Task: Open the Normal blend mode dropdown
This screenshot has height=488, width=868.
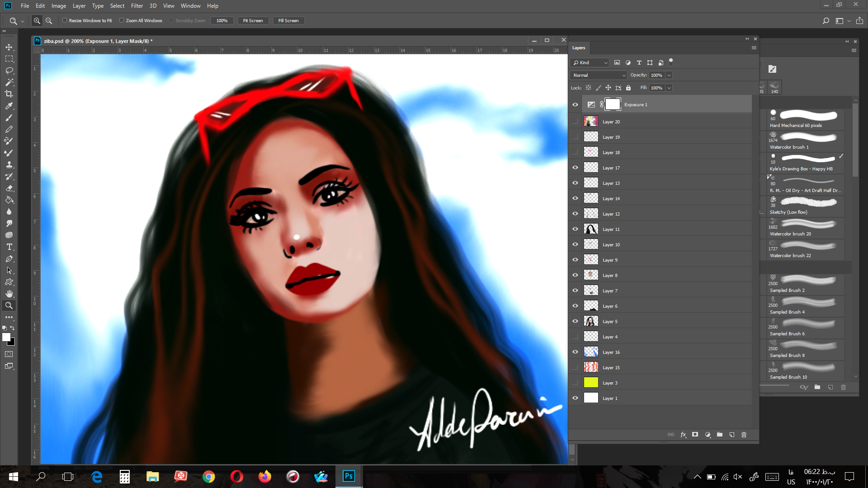Action: coord(599,75)
